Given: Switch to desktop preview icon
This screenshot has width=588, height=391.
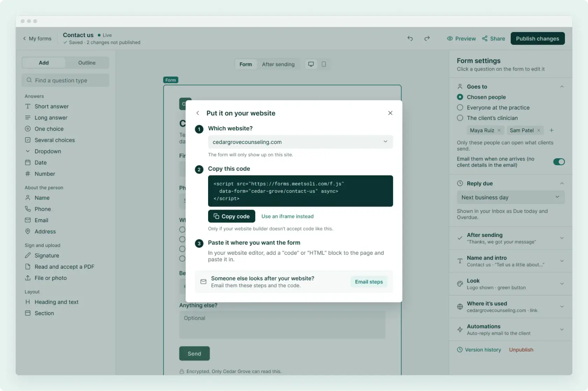Looking at the screenshot, I should click(311, 64).
